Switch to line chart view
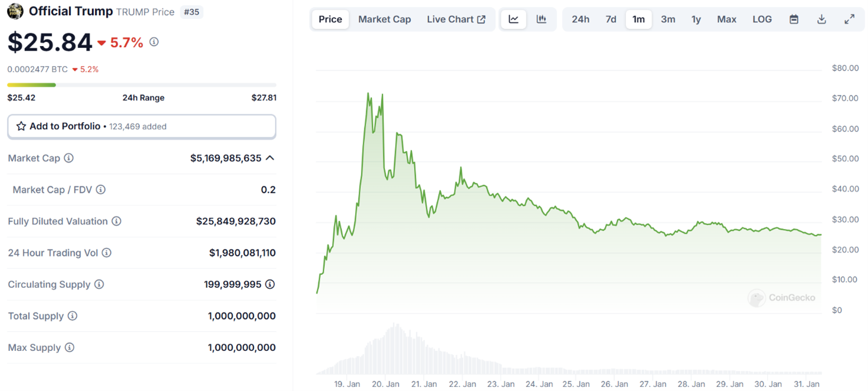This screenshot has width=868, height=391. click(514, 19)
